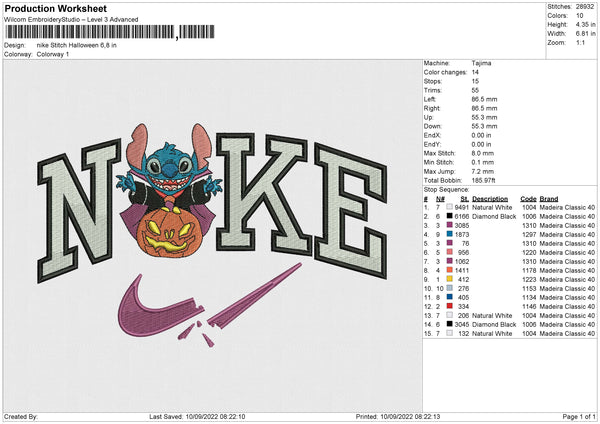
Task: Click the 'EndX:' label
Action: (432, 135)
